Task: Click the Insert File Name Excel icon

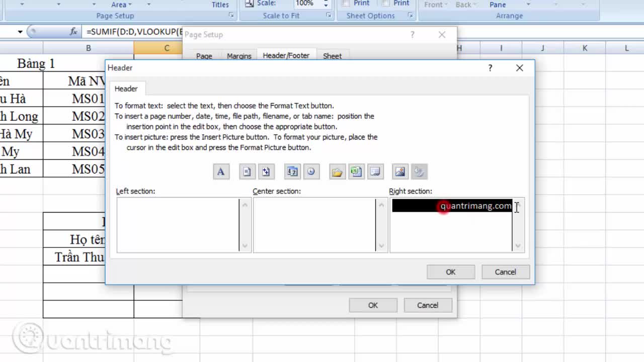Action: coord(356,172)
